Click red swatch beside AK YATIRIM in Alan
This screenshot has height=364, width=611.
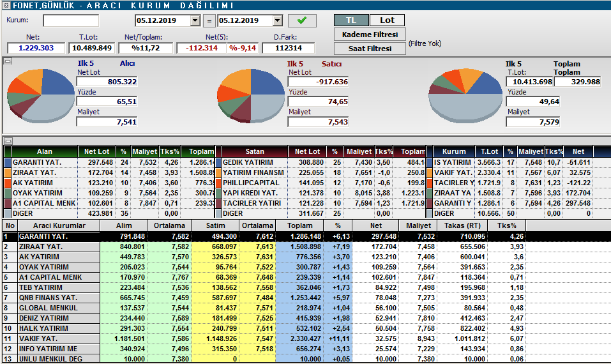pos(8,183)
